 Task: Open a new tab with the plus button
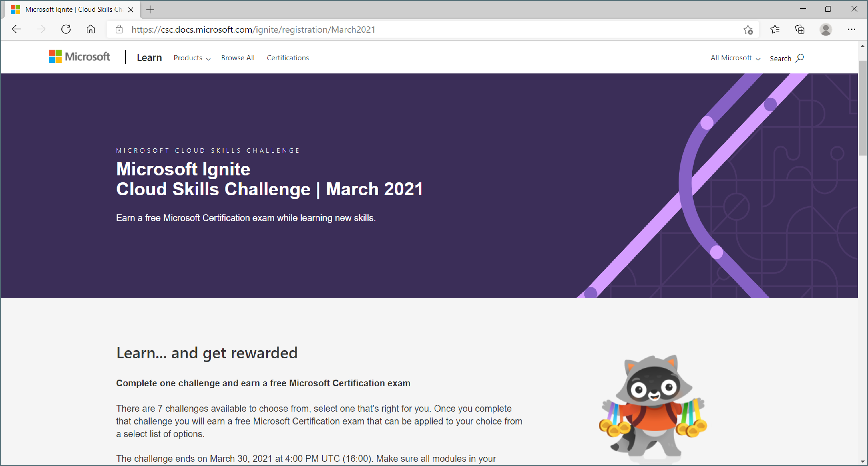tap(150, 9)
